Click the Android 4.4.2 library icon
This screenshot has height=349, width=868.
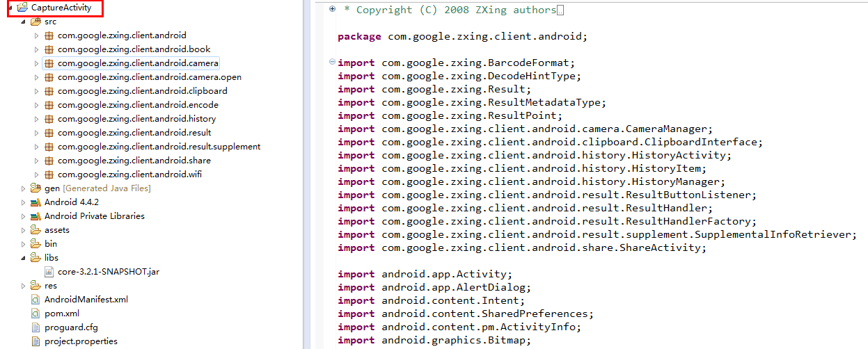click(x=35, y=202)
